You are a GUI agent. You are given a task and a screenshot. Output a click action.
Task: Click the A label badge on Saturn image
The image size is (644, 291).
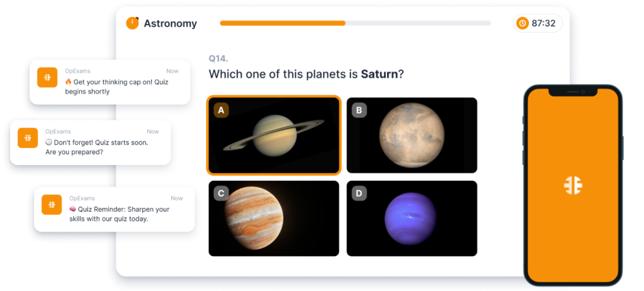coord(221,110)
